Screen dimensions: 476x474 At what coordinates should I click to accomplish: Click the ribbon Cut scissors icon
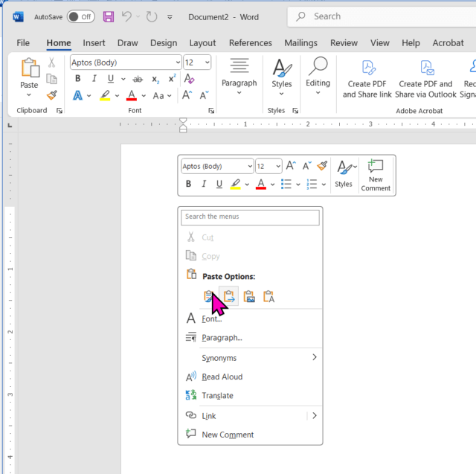(51, 63)
